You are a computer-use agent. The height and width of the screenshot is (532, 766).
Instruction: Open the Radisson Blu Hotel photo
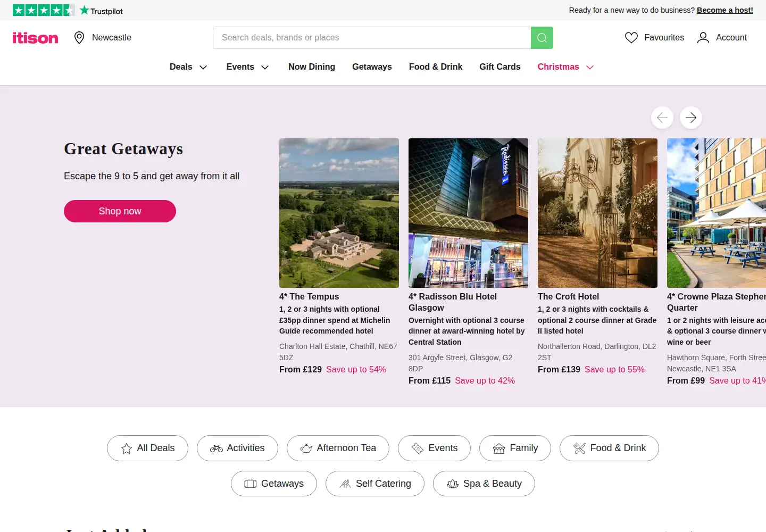point(468,213)
